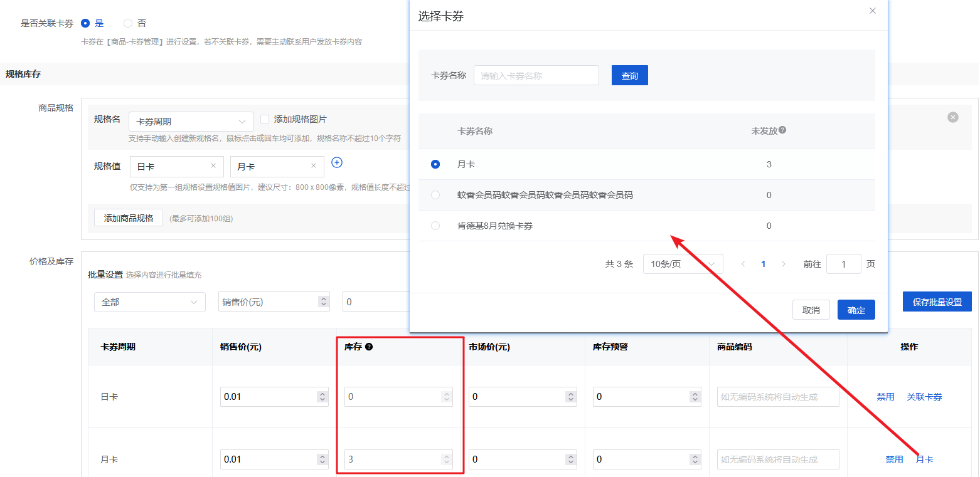The width and height of the screenshot is (980, 477).
Task: Click 添加商品规格 button
Action: coord(129,218)
